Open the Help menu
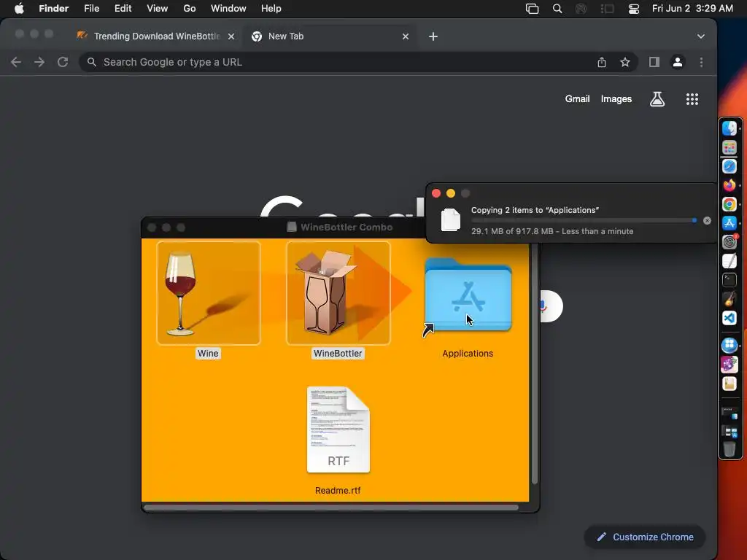 point(271,9)
